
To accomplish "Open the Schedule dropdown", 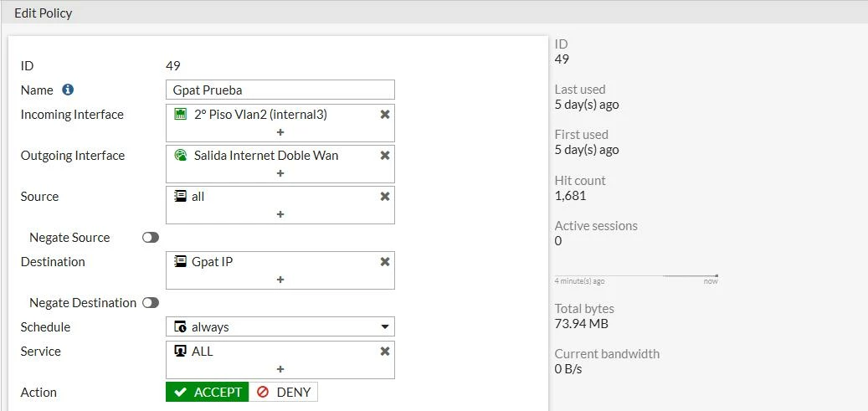I will 280,326.
